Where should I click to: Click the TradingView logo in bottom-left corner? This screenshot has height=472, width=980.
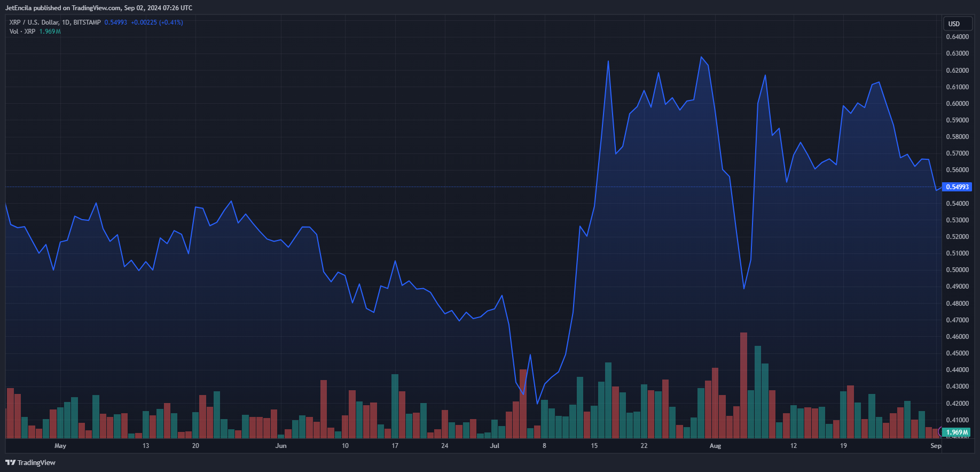30,462
